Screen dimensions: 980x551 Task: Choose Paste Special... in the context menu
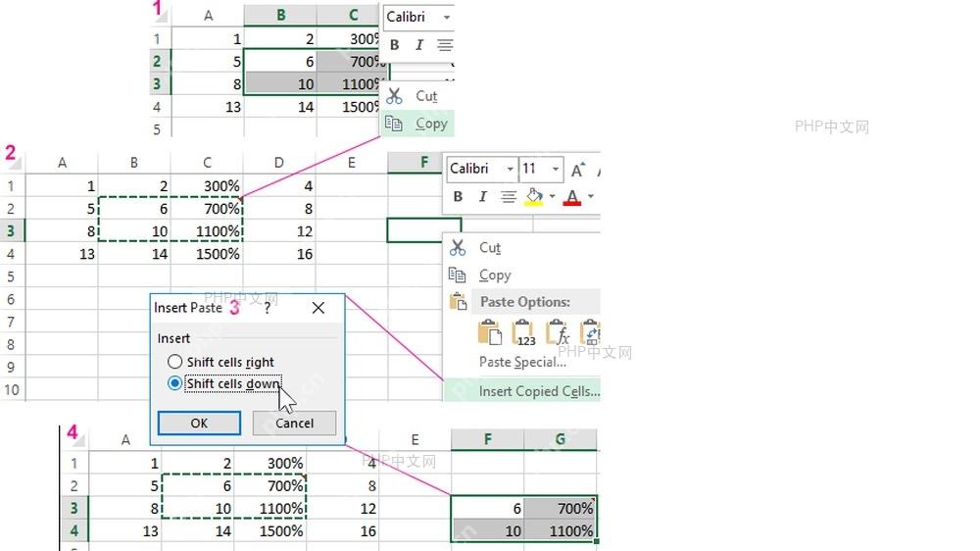pyautogui.click(x=522, y=362)
